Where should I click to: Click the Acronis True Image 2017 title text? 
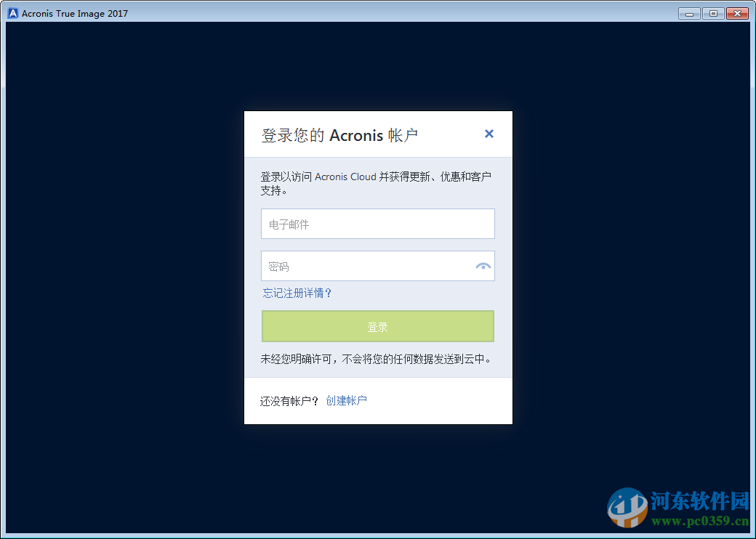[73, 12]
